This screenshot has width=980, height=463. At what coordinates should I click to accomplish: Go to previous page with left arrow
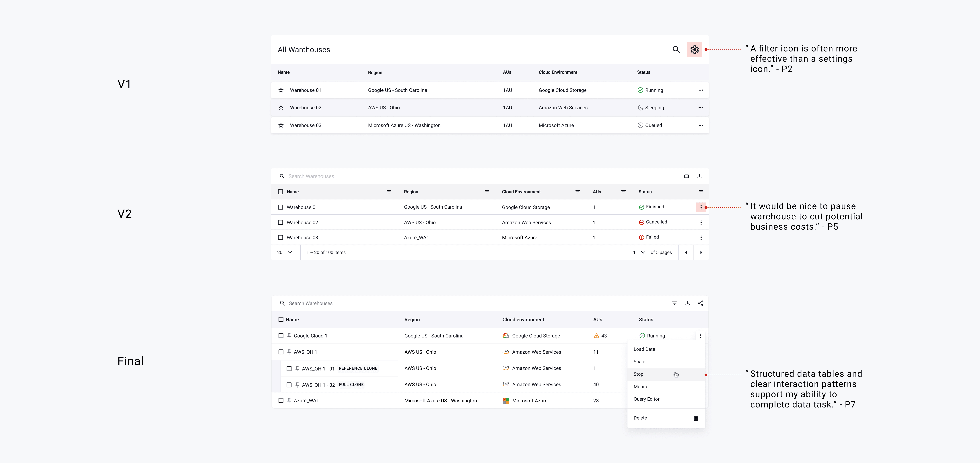pyautogui.click(x=686, y=252)
